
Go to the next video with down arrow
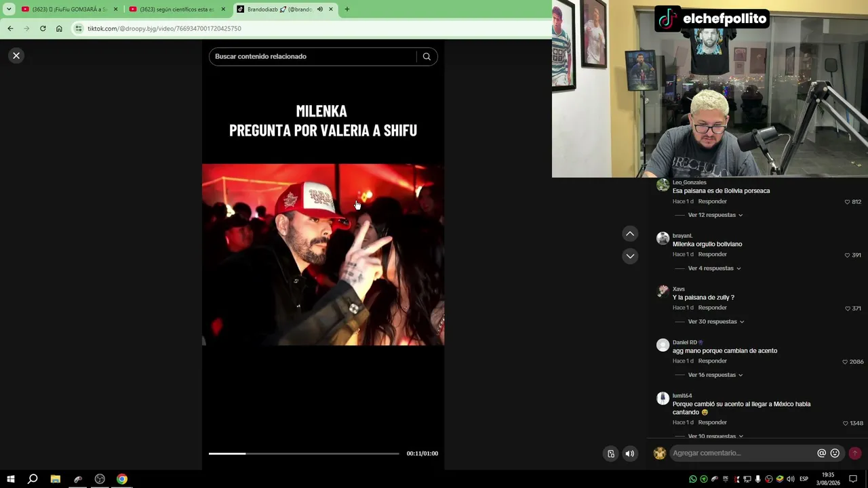click(x=630, y=256)
